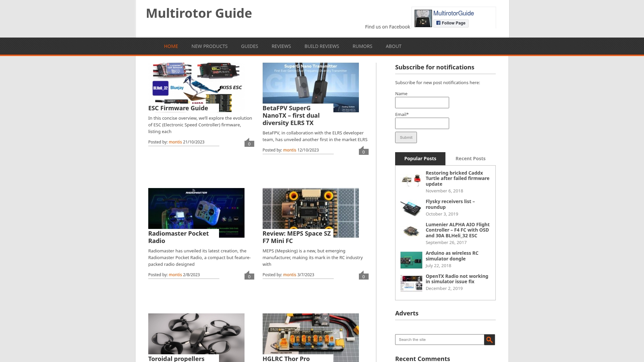Switch to the Recent Posts tab
644x362 pixels.
tap(471, 159)
